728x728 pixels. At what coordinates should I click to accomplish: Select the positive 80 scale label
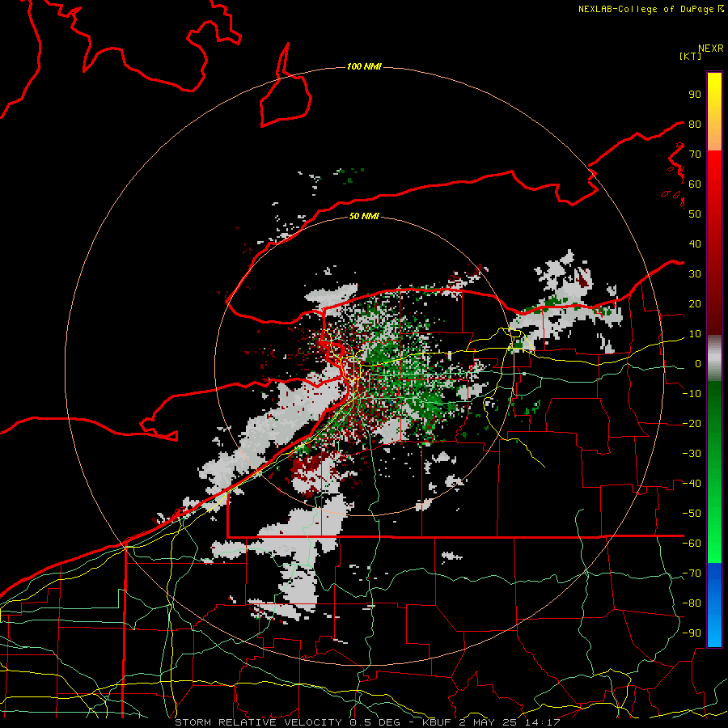point(695,124)
